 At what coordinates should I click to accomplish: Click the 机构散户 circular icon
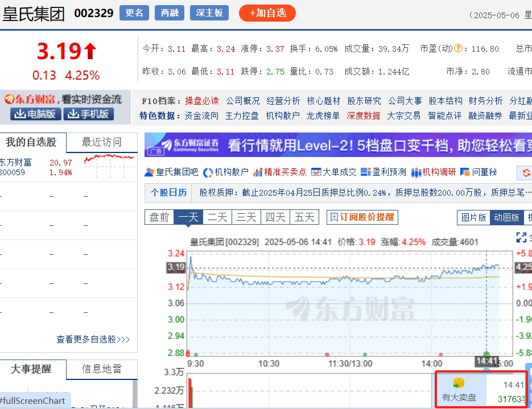point(208,172)
